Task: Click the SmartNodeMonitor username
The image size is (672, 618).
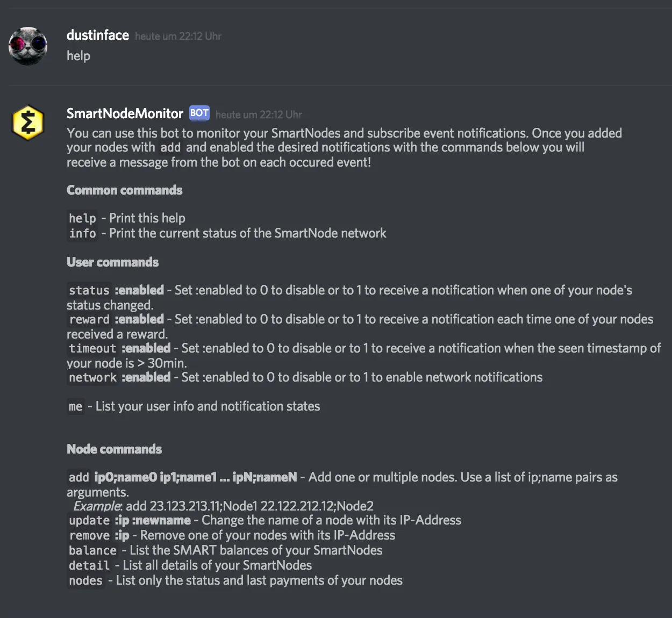Action: coord(125,113)
